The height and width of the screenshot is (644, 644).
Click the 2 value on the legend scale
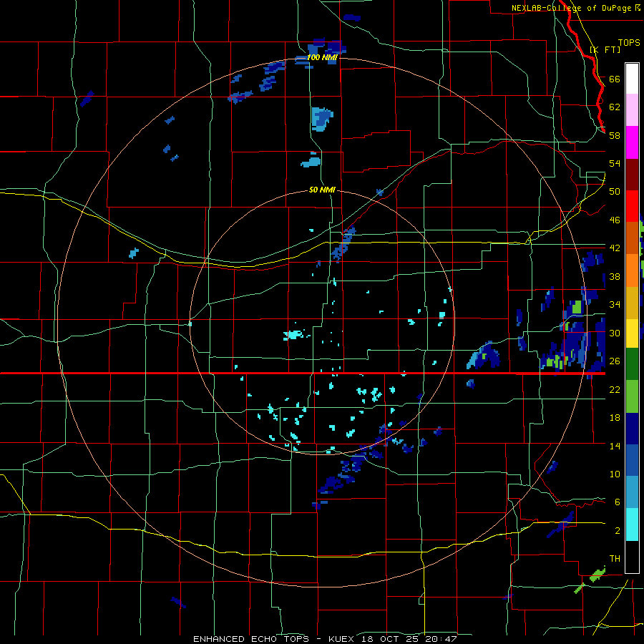point(618,531)
